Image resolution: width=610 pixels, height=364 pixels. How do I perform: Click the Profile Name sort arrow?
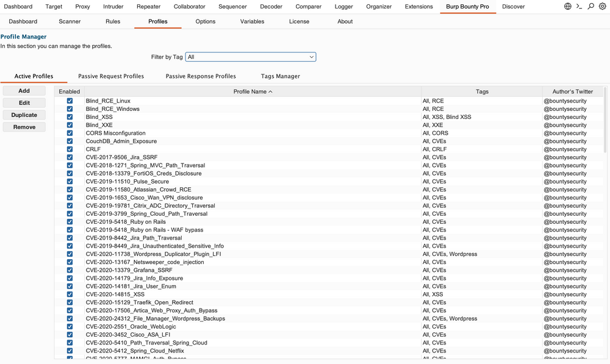[270, 91]
